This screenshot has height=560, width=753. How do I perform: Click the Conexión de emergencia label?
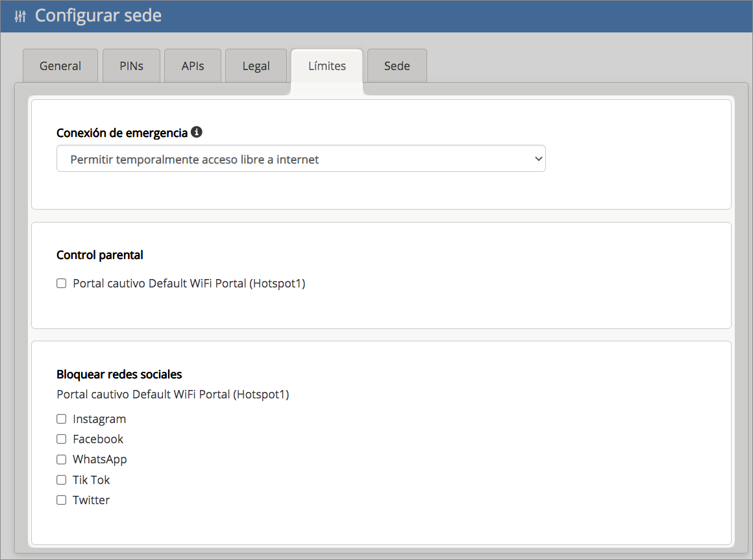(122, 133)
